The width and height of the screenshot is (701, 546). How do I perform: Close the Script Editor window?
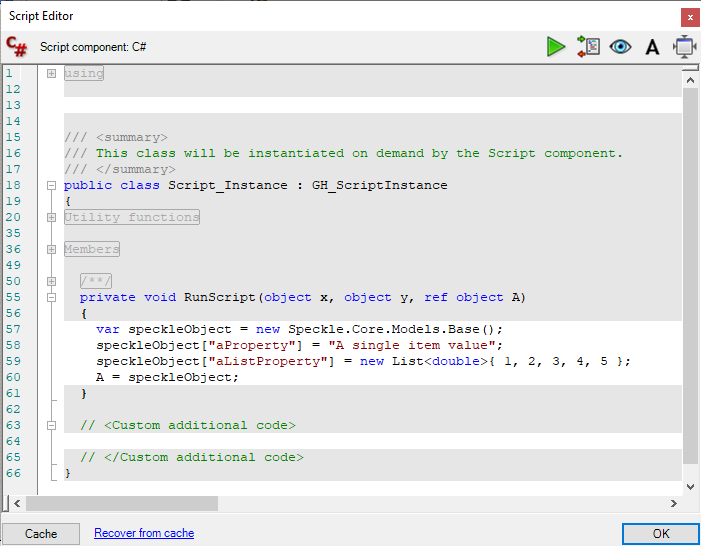point(690,18)
